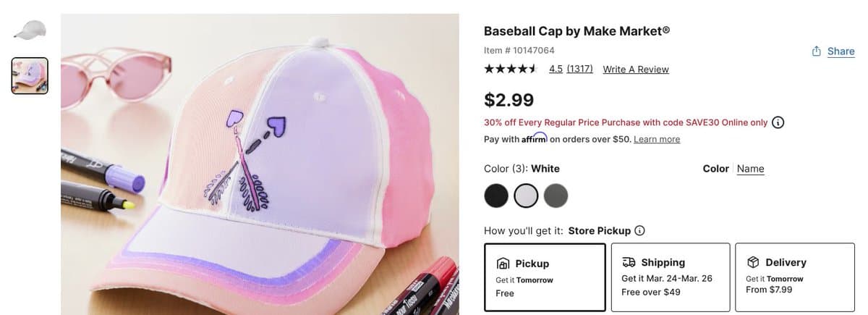868x315 pixels.
Task: Click Learn more about Affirm
Action: 657,139
